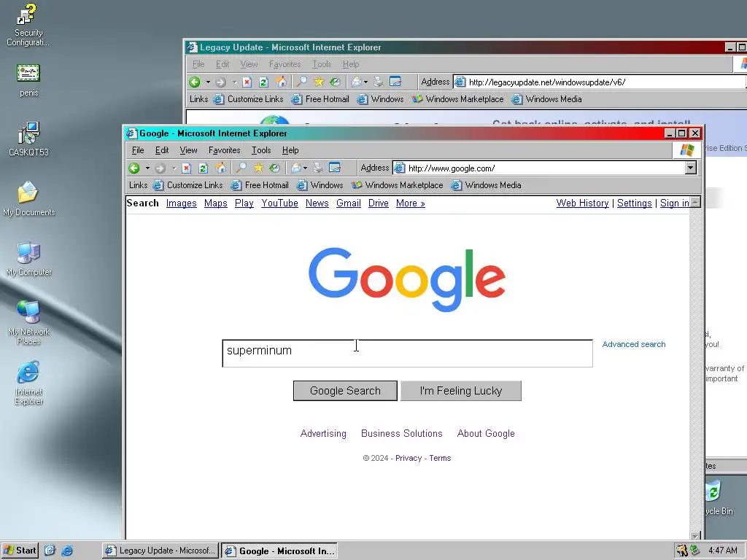
Task: Click Stop icon in Legacy Update window
Action: (247, 82)
